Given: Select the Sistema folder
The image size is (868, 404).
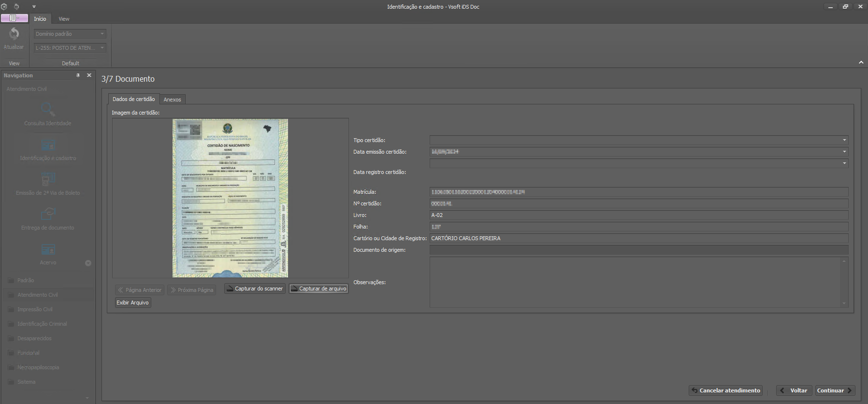Looking at the screenshot, I should (27, 382).
